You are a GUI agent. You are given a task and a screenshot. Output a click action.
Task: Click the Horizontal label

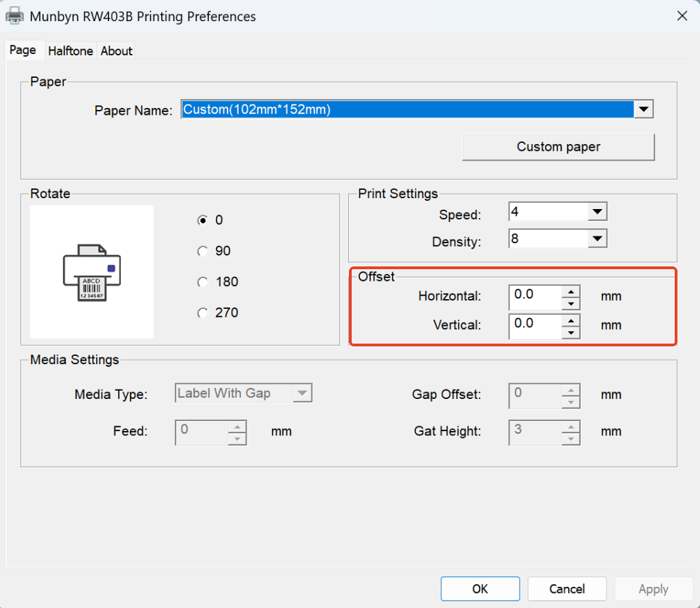click(x=449, y=296)
